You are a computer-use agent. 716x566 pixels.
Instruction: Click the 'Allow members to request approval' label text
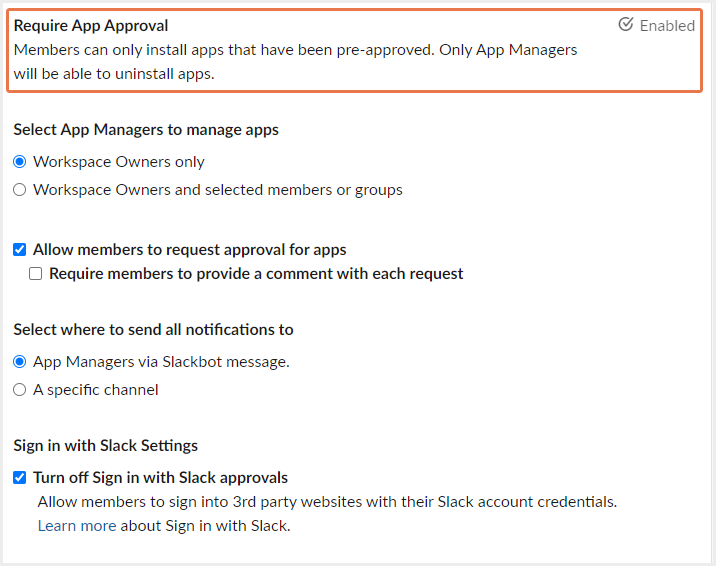click(x=190, y=250)
